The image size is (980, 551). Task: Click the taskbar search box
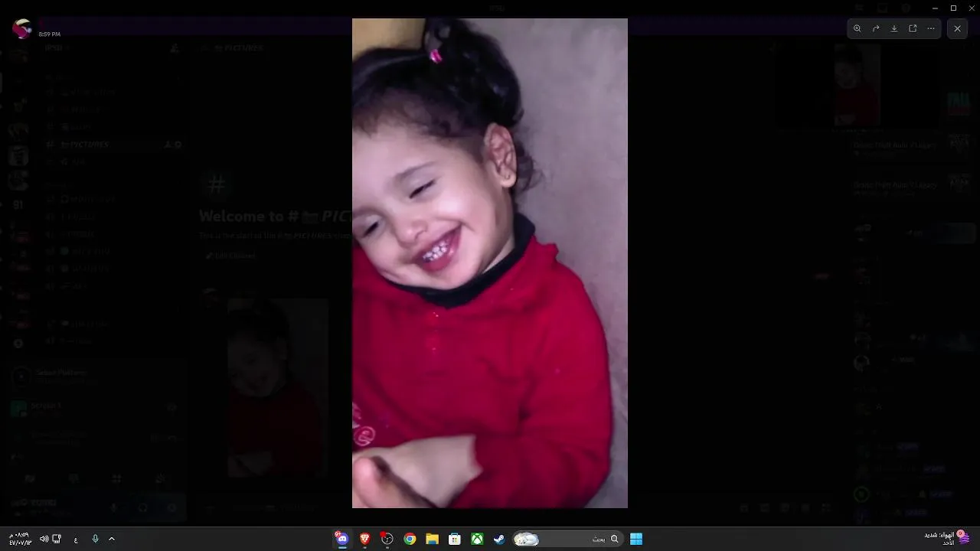coord(567,539)
